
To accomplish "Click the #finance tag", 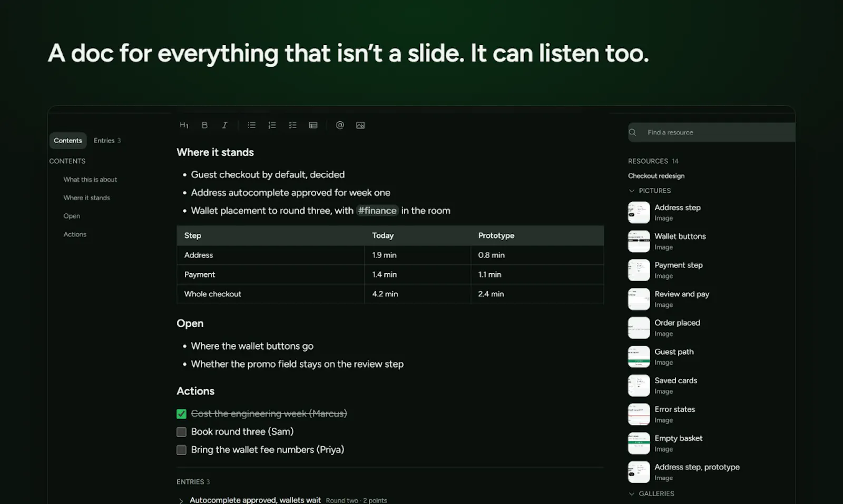I will [377, 211].
